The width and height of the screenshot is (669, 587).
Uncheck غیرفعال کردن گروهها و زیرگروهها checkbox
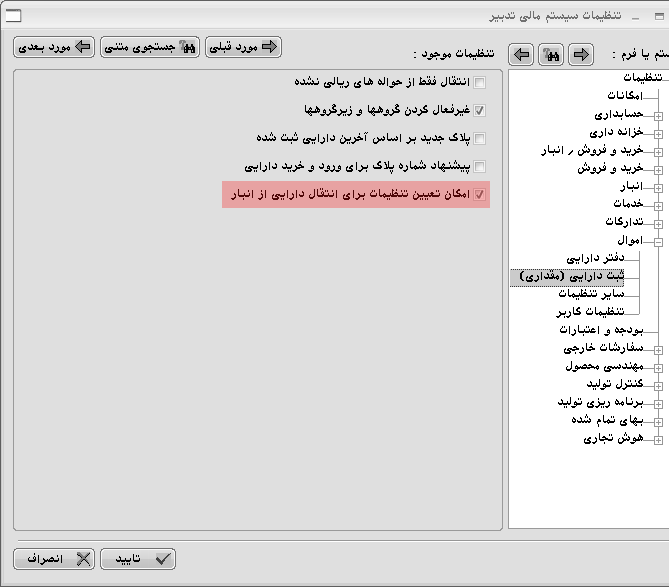click(480, 110)
